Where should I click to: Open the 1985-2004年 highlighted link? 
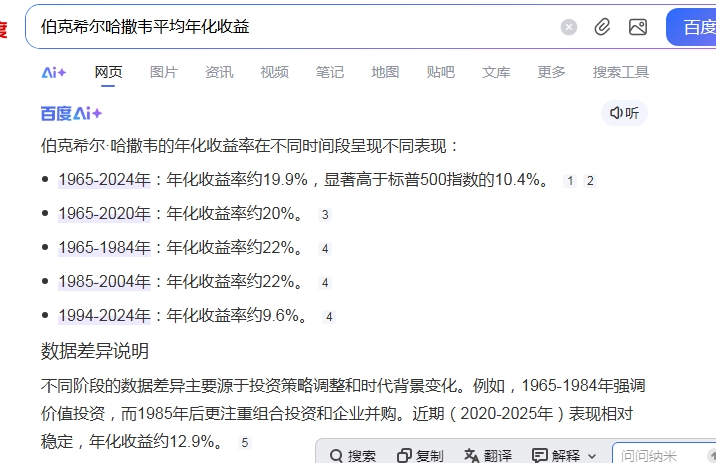click(104, 281)
